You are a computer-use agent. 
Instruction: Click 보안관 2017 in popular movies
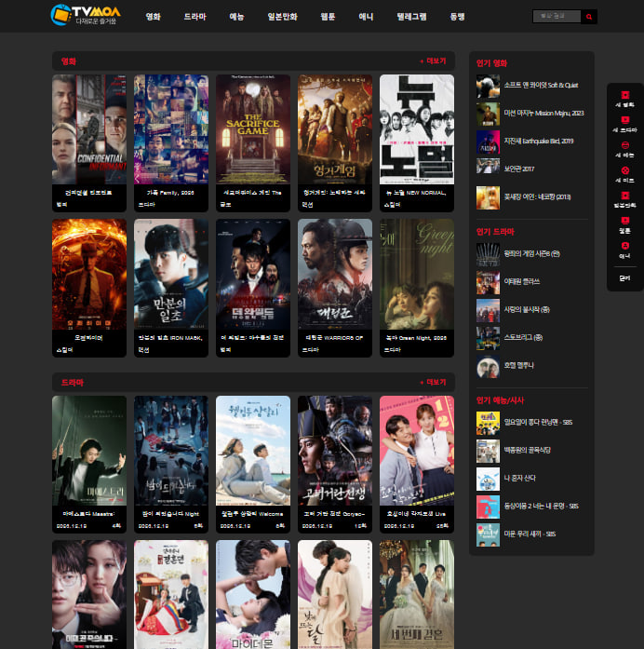tap(518, 169)
